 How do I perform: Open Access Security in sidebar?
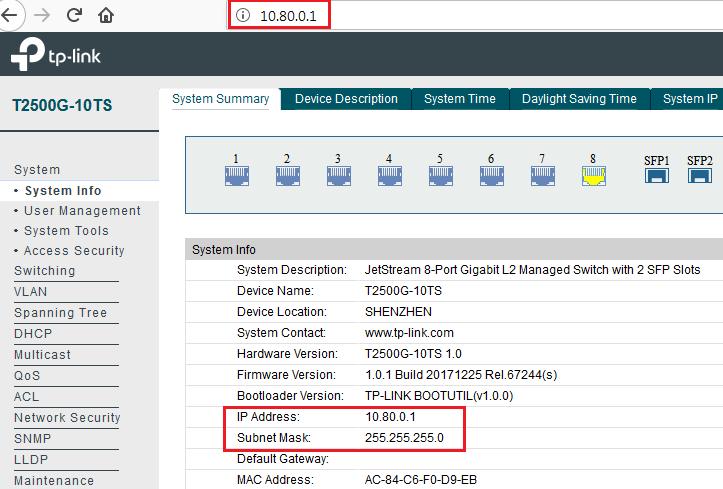click(x=74, y=250)
